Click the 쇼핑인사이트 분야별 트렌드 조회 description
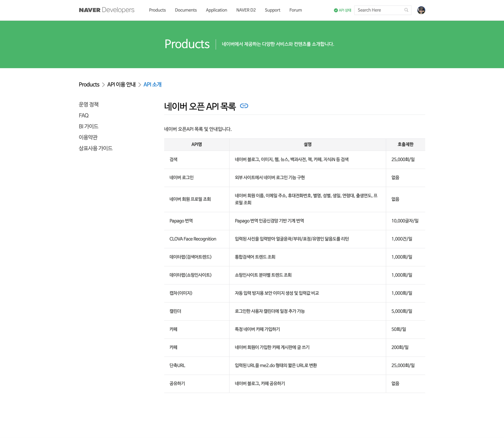Viewport: 504px width, 438px height. pos(263,275)
